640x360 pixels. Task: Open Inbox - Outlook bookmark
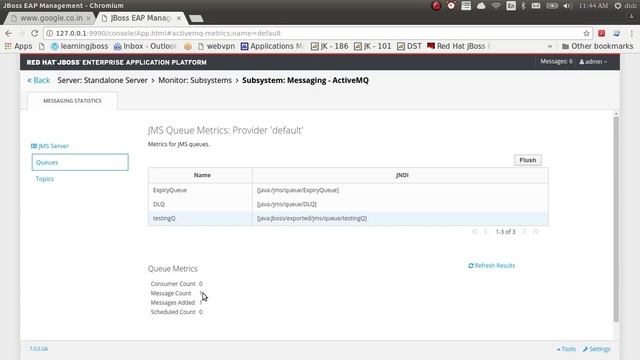[x=145, y=46]
